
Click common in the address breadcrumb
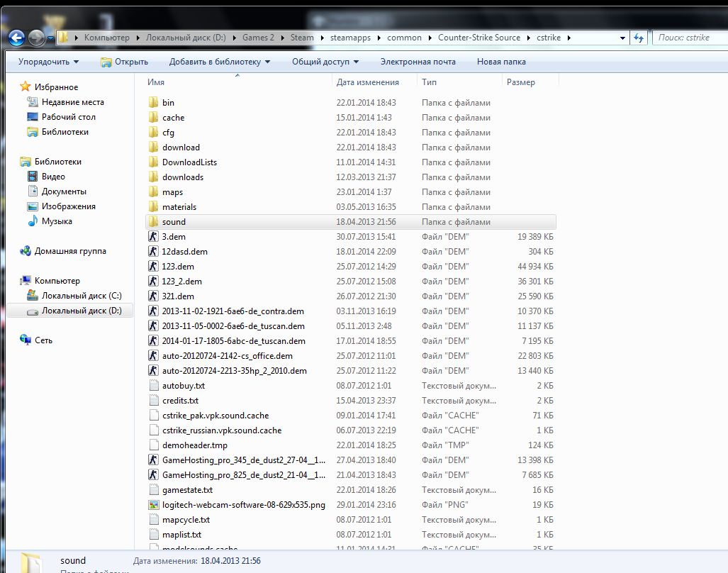[x=404, y=38]
